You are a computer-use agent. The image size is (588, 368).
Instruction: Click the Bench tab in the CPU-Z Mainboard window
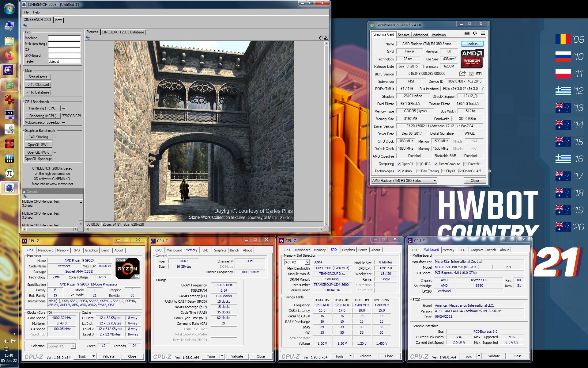[491, 250]
